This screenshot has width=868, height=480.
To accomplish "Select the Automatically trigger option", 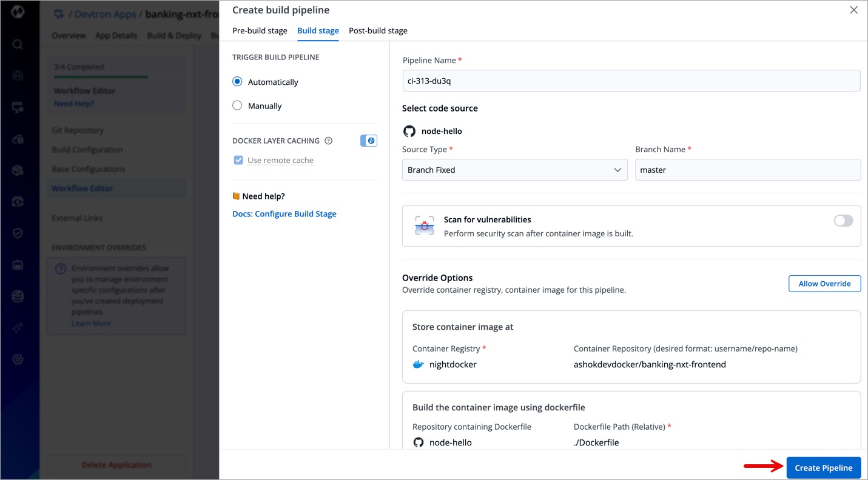I will pos(237,82).
